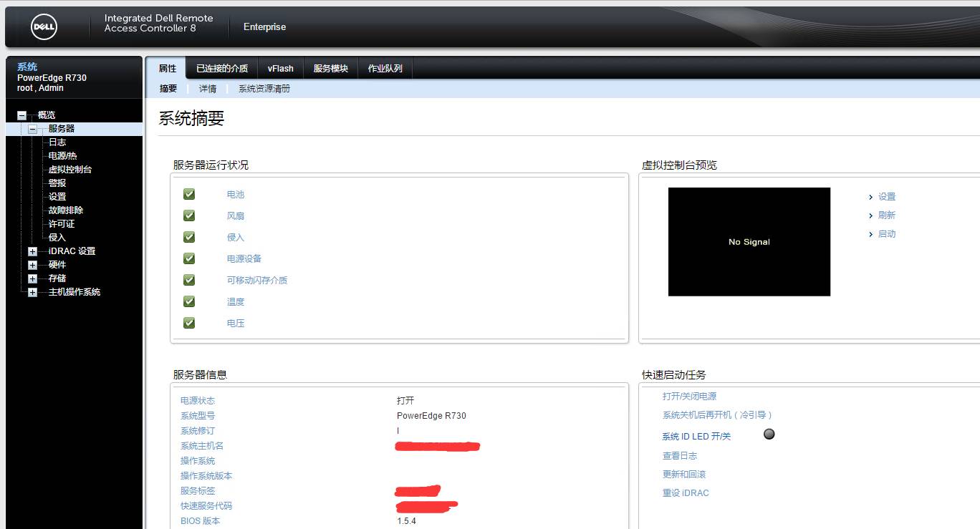The width and height of the screenshot is (980, 529).
Task: Collapse the 概览 tree node
Action: [x=21, y=115]
